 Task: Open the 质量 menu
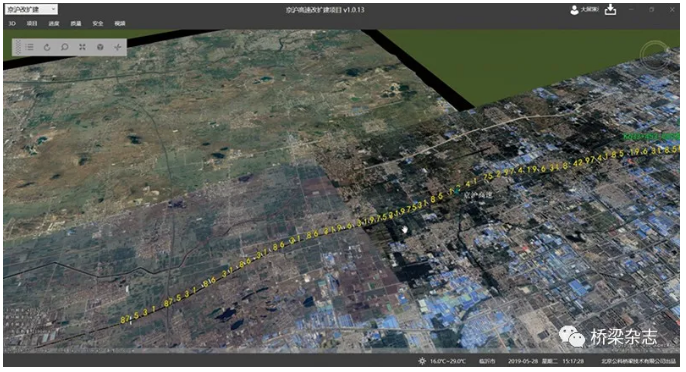76,24
